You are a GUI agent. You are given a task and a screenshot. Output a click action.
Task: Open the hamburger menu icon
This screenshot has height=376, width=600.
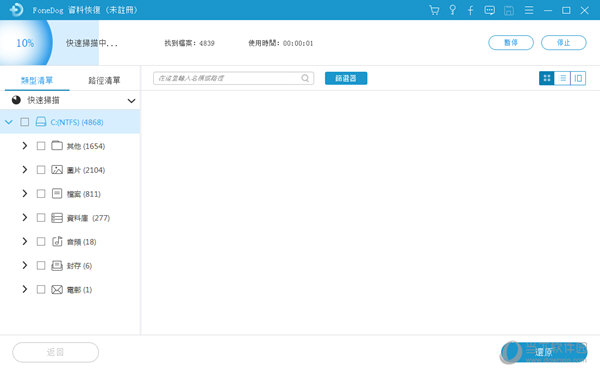529,10
